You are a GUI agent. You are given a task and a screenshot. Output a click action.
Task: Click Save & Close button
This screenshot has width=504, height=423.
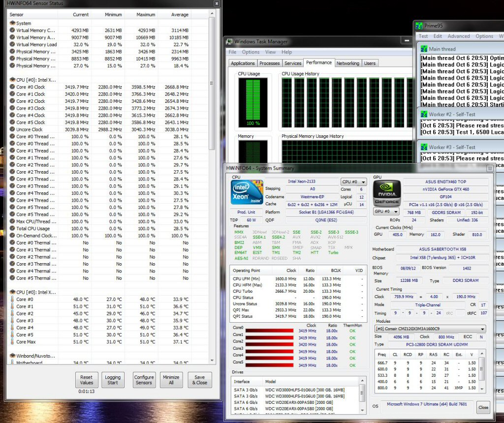tap(200, 380)
